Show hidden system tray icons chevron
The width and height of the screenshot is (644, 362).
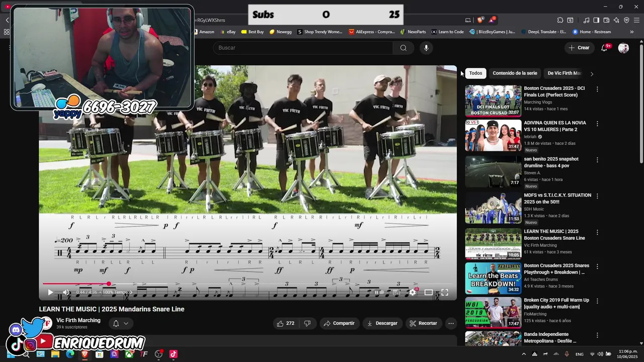tap(523, 354)
